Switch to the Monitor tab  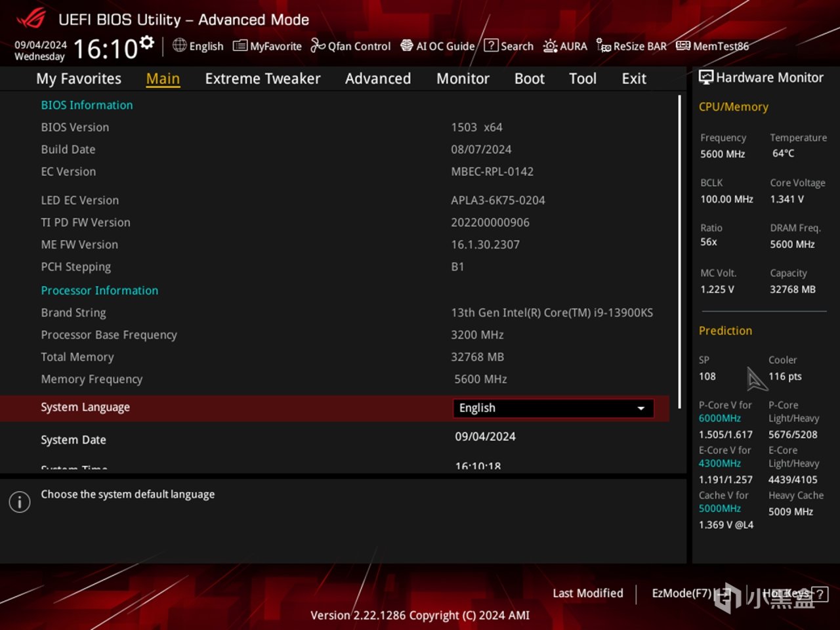coord(463,79)
